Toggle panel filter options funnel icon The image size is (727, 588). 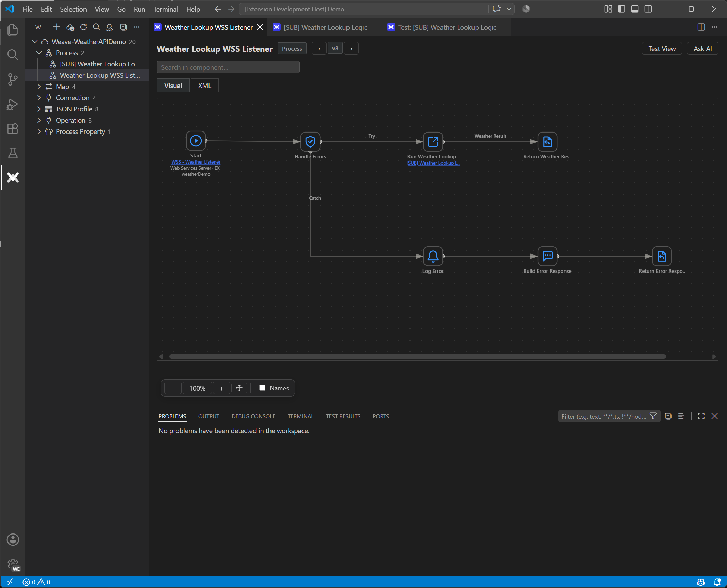[653, 416]
